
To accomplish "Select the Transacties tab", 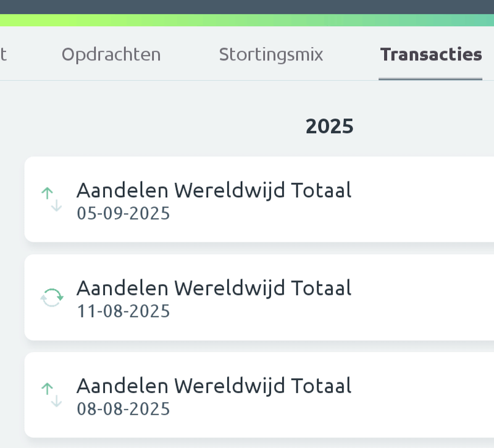I will 431,54.
